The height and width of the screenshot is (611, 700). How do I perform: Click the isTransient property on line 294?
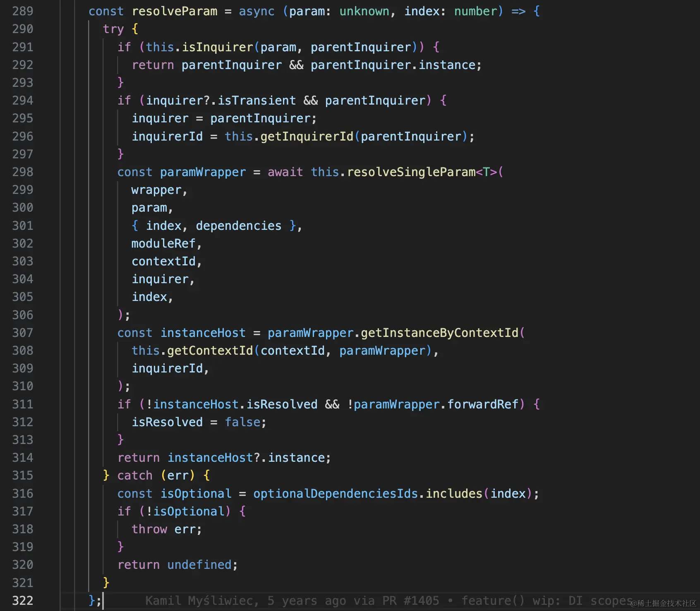[x=257, y=100]
